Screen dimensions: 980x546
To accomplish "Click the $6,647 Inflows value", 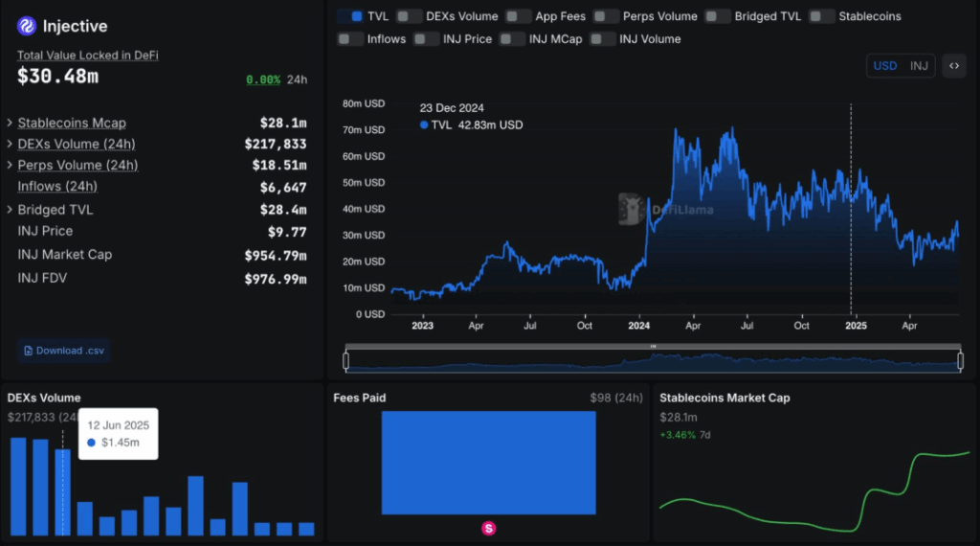I will pyautogui.click(x=283, y=188).
